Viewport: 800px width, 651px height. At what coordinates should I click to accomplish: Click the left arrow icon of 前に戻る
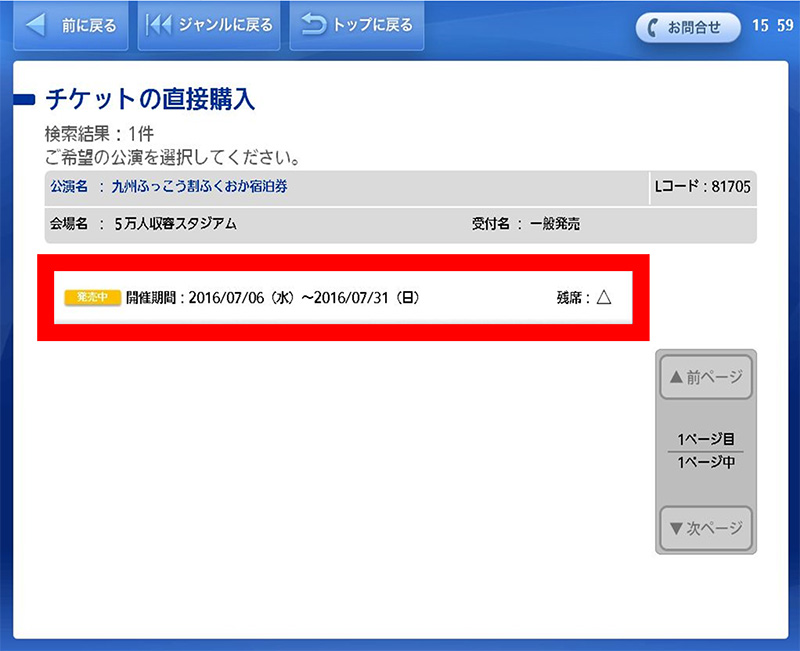36,24
